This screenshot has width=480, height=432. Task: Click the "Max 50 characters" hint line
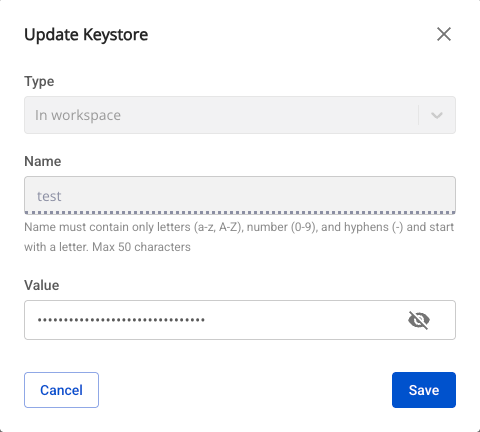[141, 247]
